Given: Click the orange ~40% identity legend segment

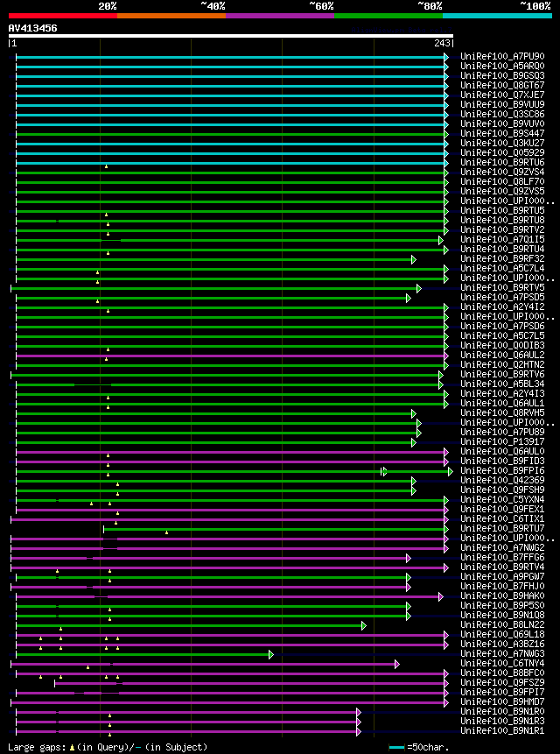Looking at the screenshot, I should (x=171, y=16).
